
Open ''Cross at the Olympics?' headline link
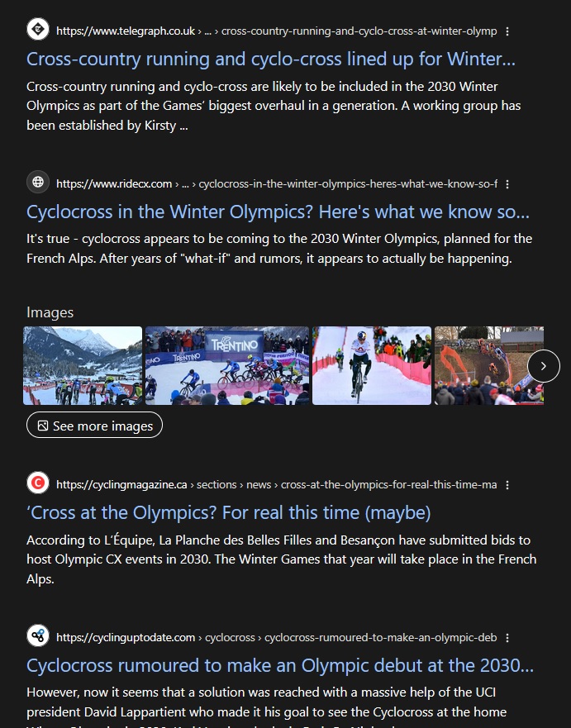coord(228,513)
